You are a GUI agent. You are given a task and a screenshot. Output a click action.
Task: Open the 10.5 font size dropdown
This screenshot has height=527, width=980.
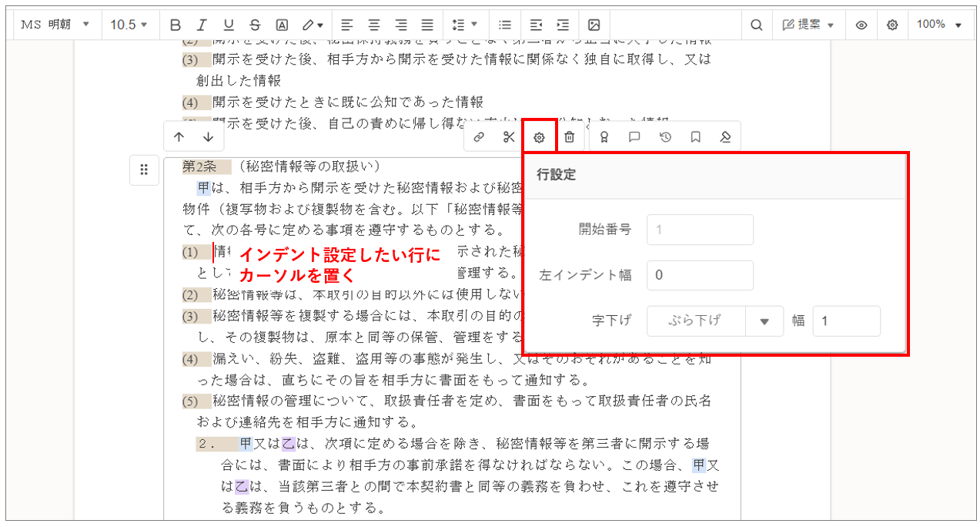[129, 25]
